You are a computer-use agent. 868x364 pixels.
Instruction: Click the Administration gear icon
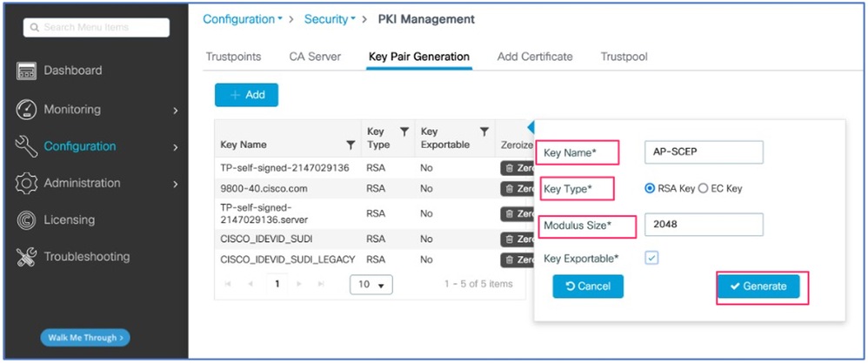27,184
